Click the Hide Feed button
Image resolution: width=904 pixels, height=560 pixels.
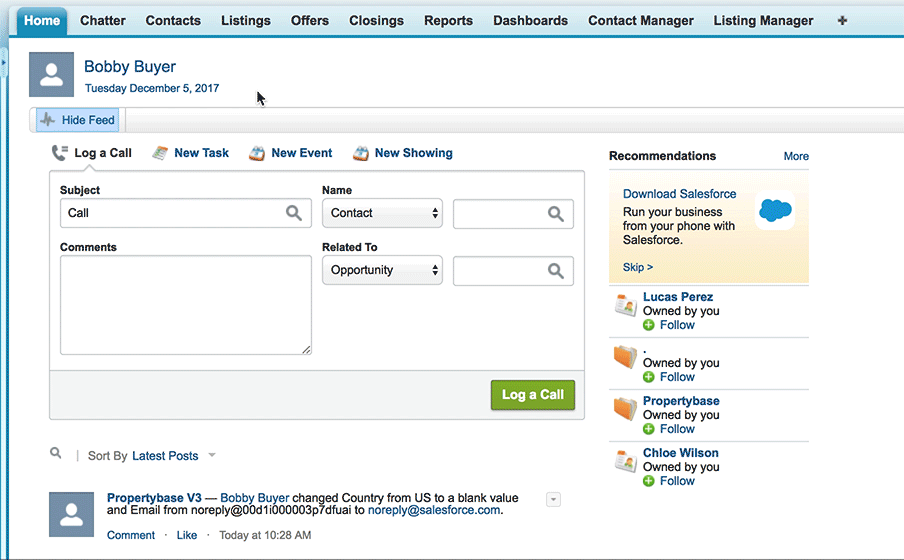78,120
